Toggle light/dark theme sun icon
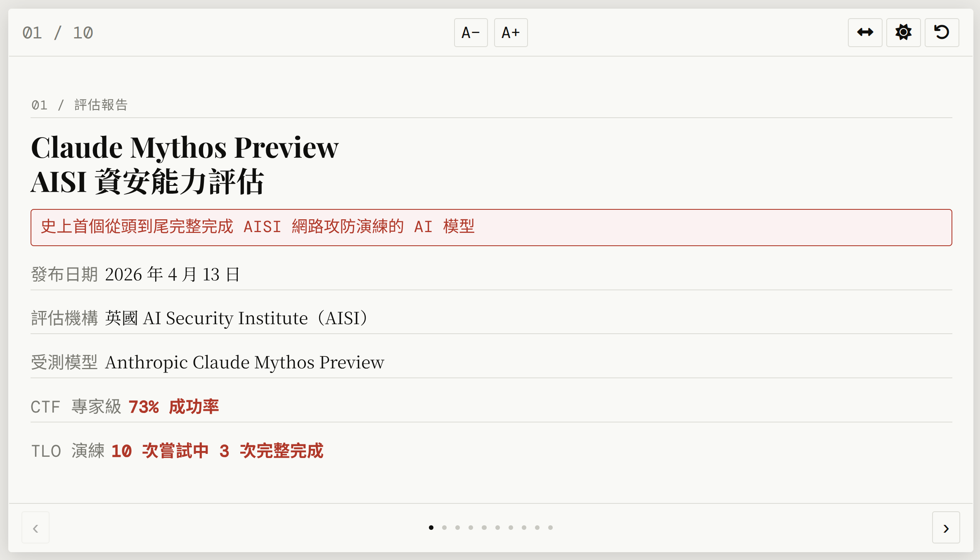 click(903, 33)
